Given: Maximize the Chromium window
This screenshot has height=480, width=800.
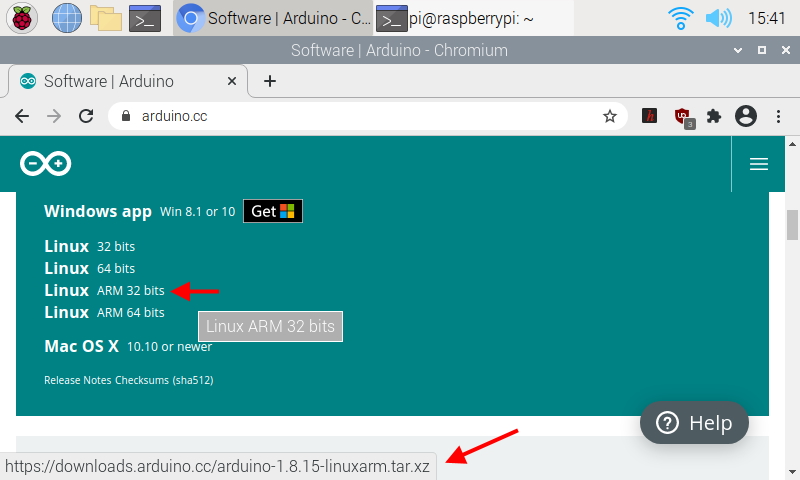Looking at the screenshot, I should [x=762, y=50].
